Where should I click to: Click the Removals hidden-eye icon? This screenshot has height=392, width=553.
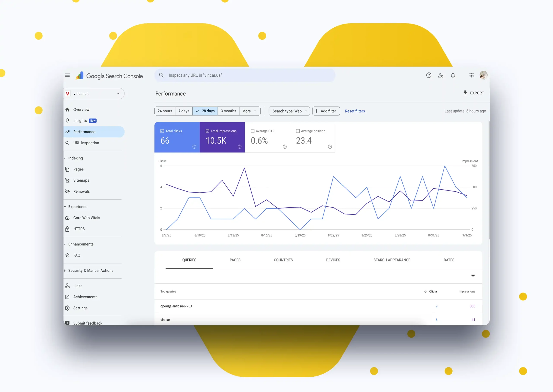pos(67,191)
